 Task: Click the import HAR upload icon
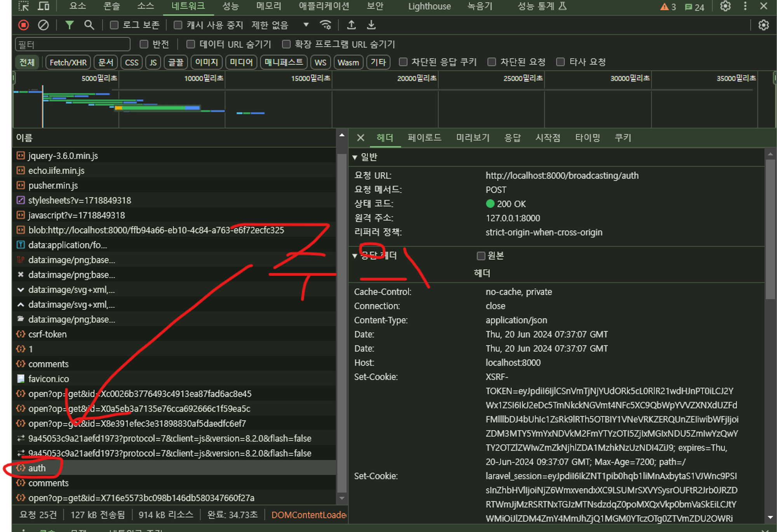(351, 25)
